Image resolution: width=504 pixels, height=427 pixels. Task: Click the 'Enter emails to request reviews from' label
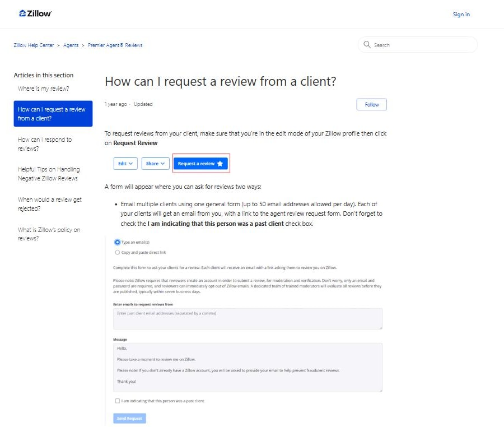pos(143,304)
